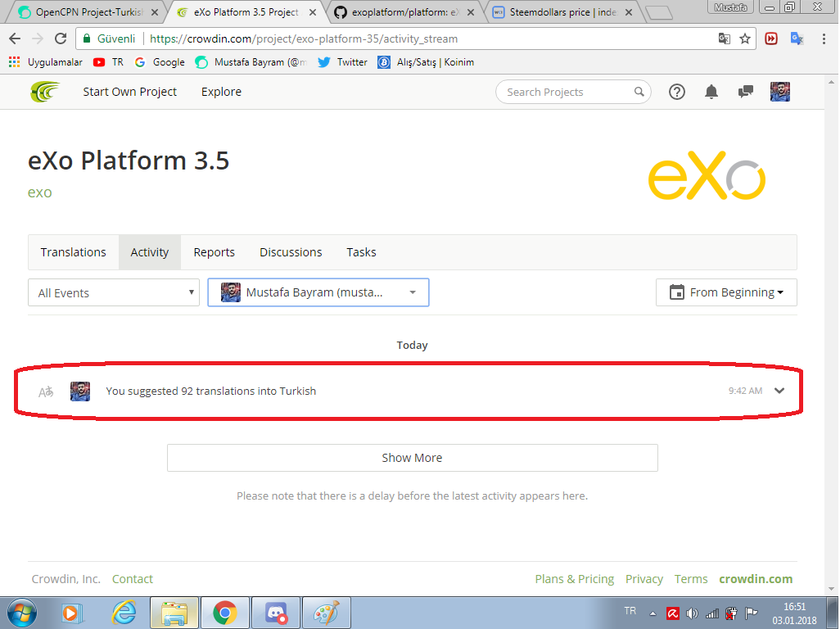Switch to Steemdollars price browser tab

(x=562, y=11)
